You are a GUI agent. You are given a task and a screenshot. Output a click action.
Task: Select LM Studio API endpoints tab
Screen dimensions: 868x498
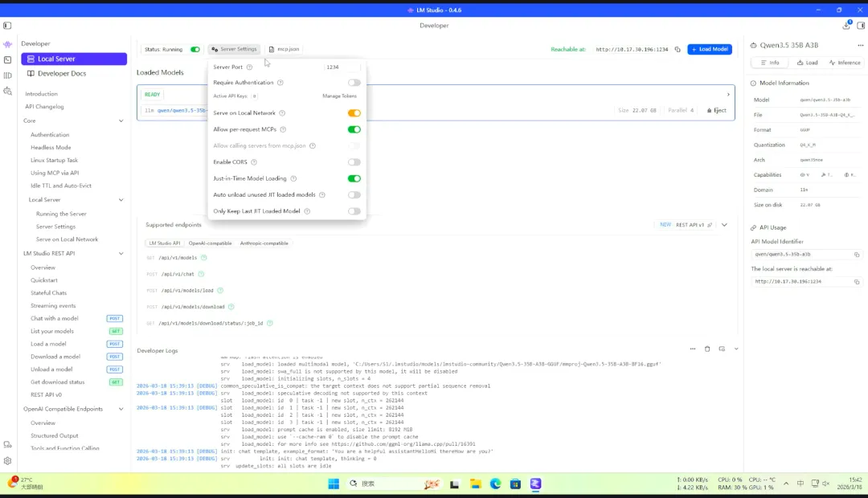tap(165, 243)
